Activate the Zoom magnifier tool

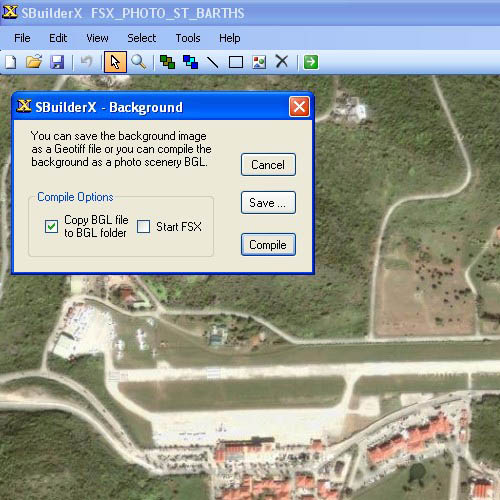(138, 62)
